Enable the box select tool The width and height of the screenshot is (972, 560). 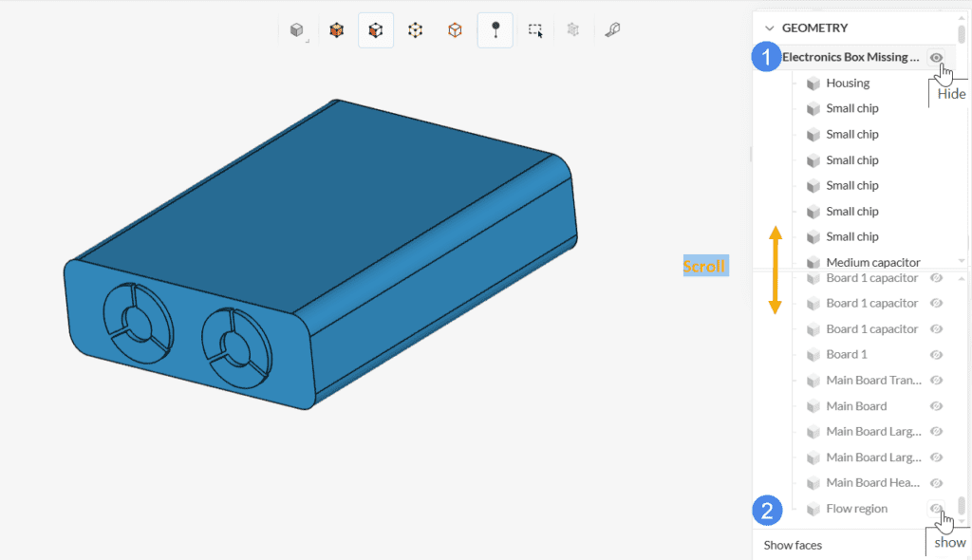pyautogui.click(x=535, y=30)
